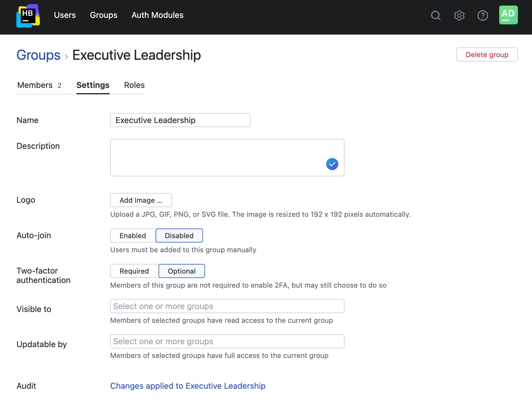
Task: Open the search magnifier icon
Action: pyautogui.click(x=436, y=16)
